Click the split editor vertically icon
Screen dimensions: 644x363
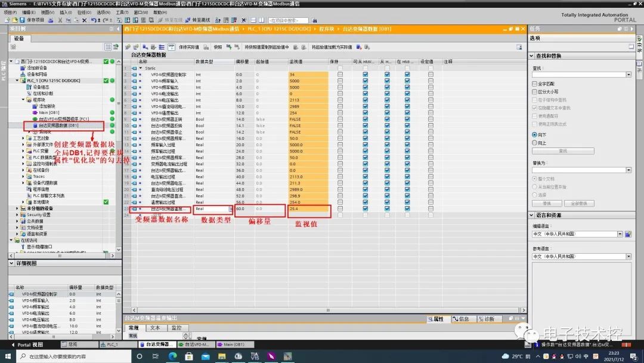(261, 20)
